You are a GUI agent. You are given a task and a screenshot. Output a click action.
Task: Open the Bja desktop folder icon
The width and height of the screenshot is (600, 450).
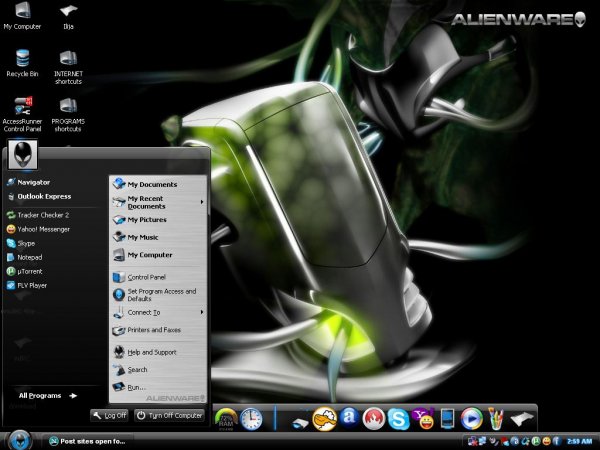[68, 16]
